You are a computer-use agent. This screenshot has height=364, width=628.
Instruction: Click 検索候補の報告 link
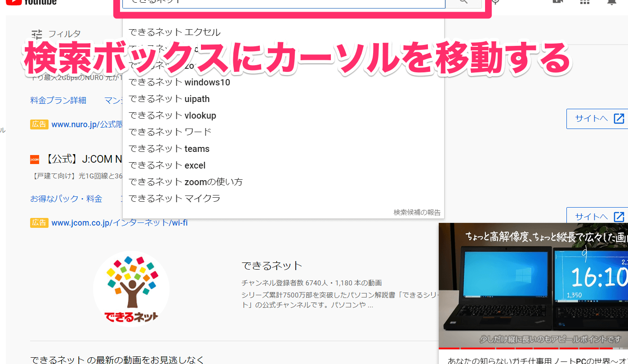click(417, 213)
